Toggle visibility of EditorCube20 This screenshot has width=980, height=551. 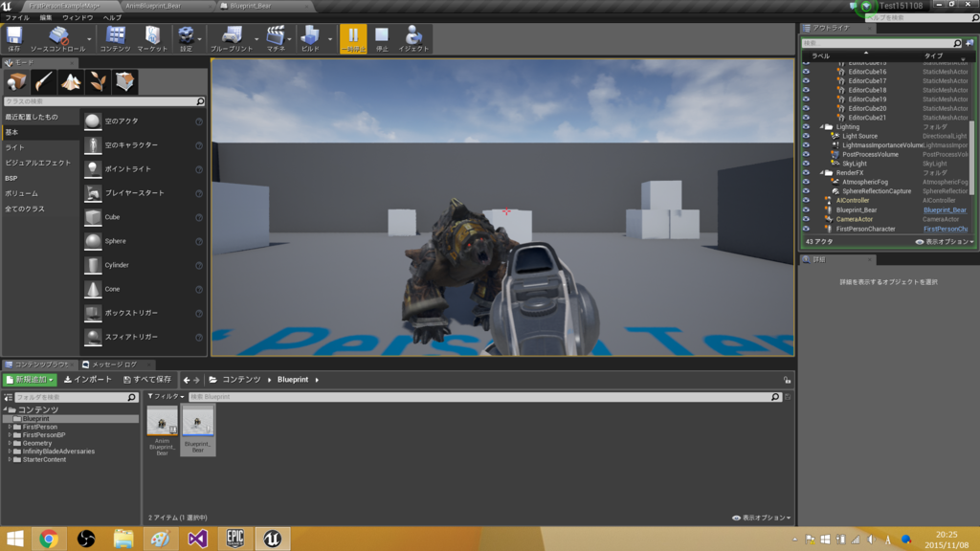[x=806, y=108]
